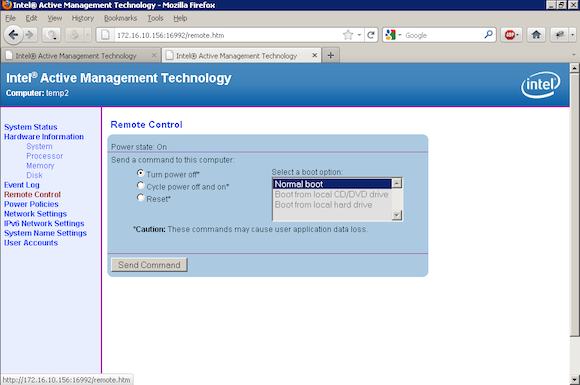
Task: Select Normal boot in boot option list
Action: (x=332, y=184)
